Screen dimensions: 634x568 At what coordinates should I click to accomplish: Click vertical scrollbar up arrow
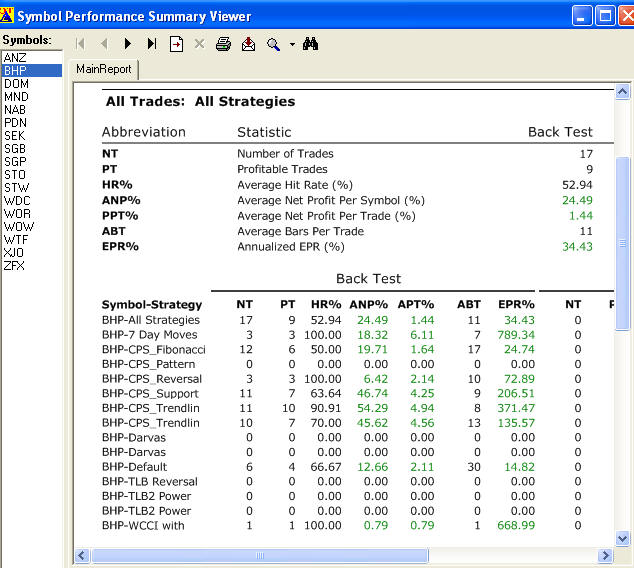[622, 92]
